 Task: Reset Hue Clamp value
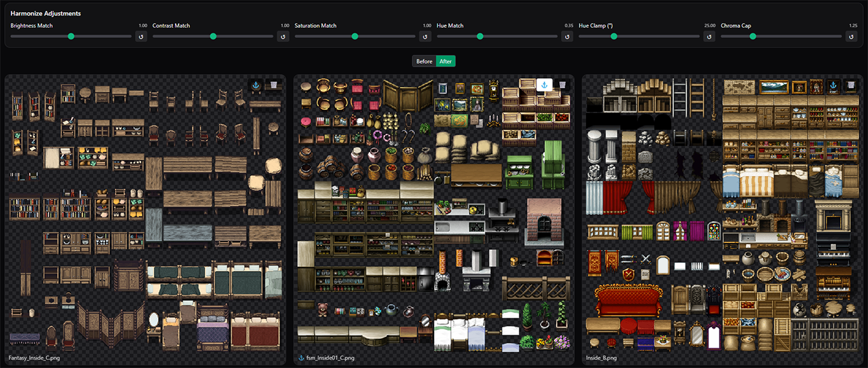pyautogui.click(x=710, y=36)
